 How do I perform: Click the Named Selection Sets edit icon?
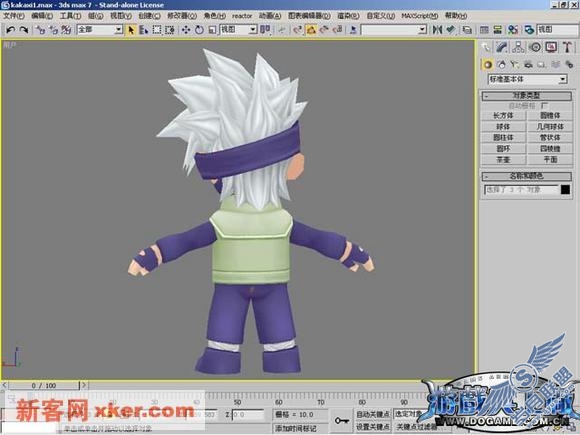tap(353, 30)
